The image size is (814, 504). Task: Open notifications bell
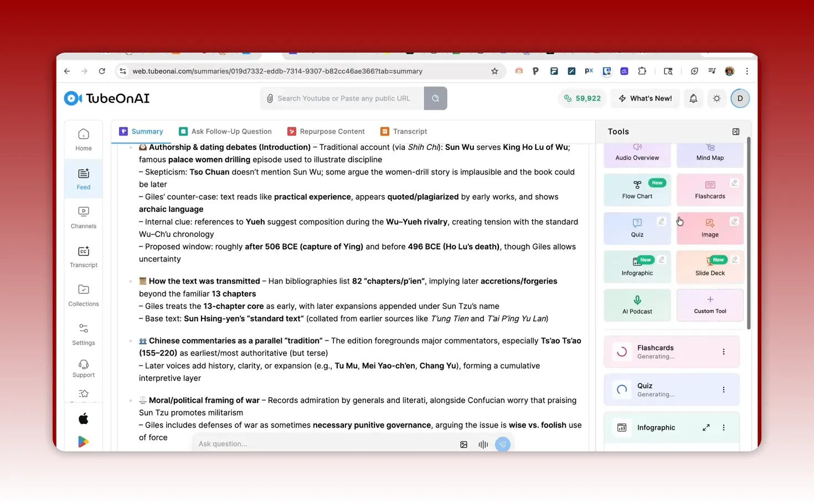tap(693, 98)
